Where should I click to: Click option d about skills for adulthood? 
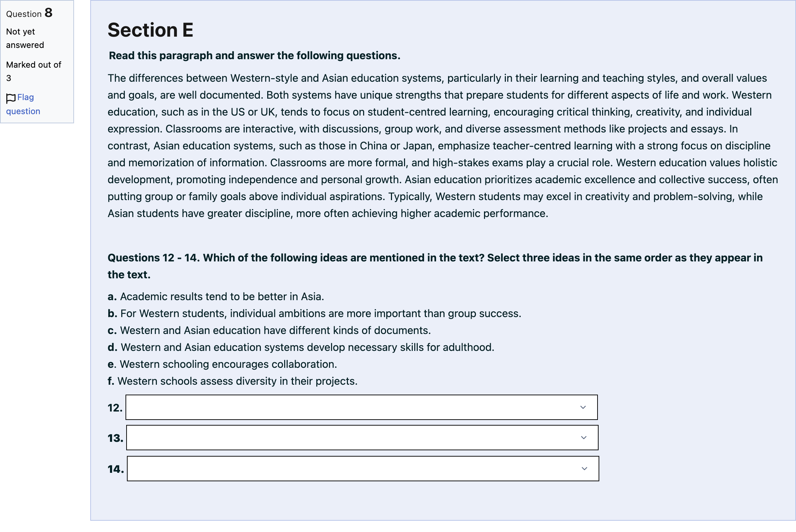click(x=301, y=347)
